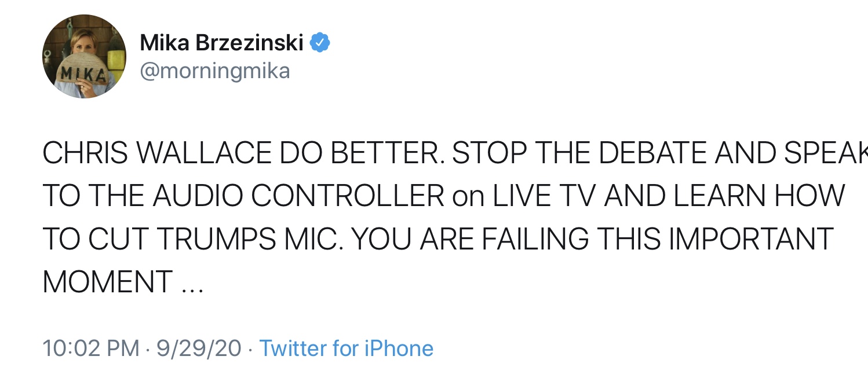Viewport: 868px width, 378px height.
Task: Select the lowercase word "on"
Action: [x=468, y=196]
